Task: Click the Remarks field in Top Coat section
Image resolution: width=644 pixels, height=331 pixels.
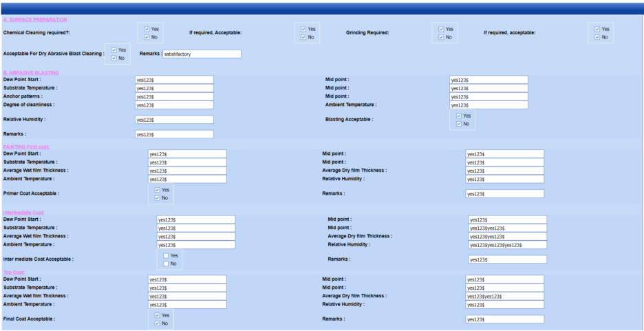Action: pyautogui.click(x=505, y=319)
